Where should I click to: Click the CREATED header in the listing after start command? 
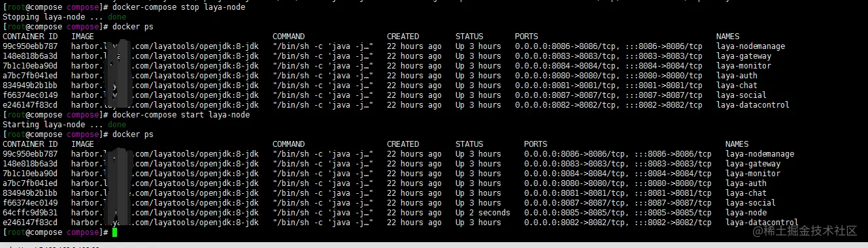click(403, 144)
